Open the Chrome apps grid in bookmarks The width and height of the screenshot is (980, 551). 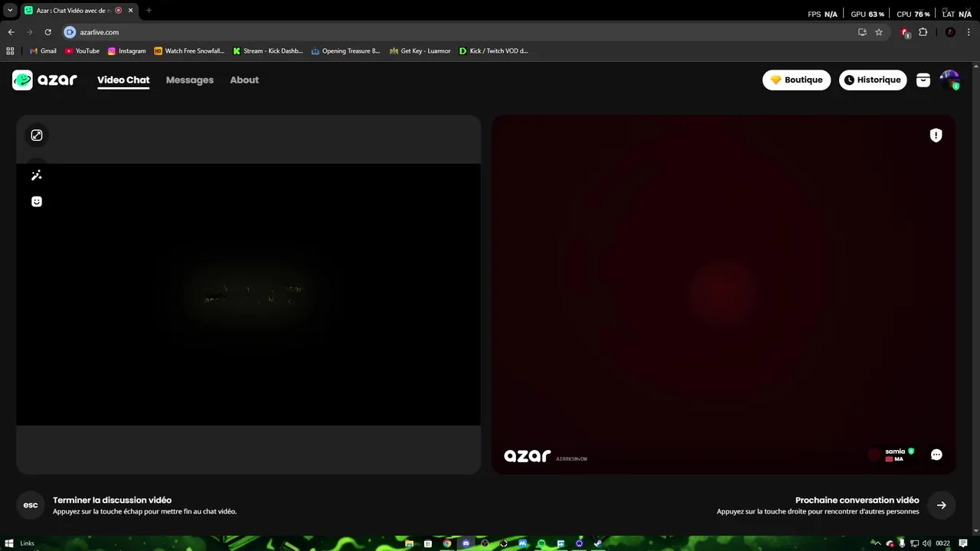point(10,51)
